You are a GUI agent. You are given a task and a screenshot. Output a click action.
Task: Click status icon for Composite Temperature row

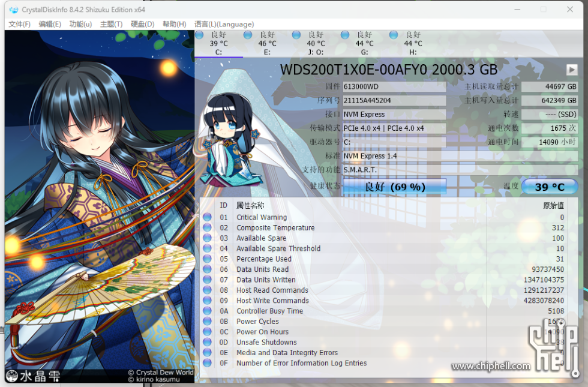pos(208,227)
